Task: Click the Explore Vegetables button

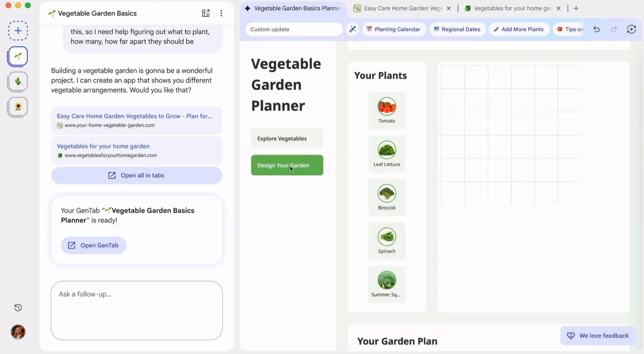Action: coord(287,139)
